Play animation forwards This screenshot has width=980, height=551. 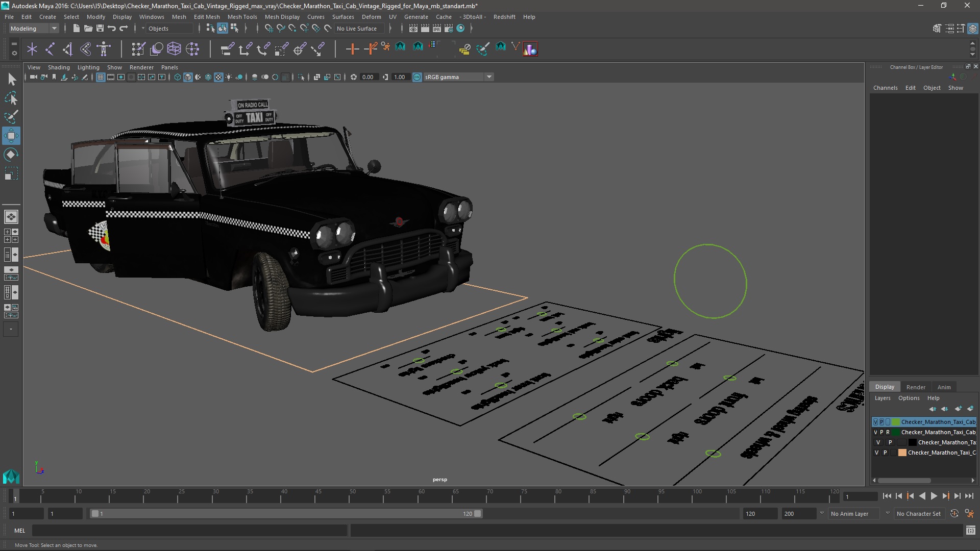(x=934, y=496)
